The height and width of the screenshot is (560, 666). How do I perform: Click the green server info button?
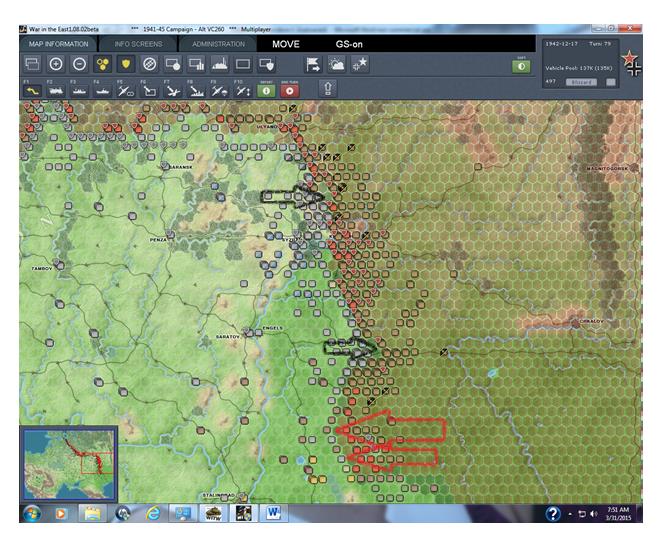coord(266,91)
